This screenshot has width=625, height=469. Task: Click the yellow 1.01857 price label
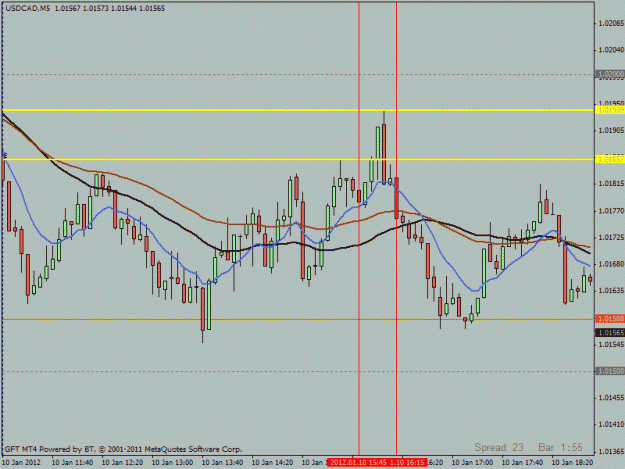[610, 159]
